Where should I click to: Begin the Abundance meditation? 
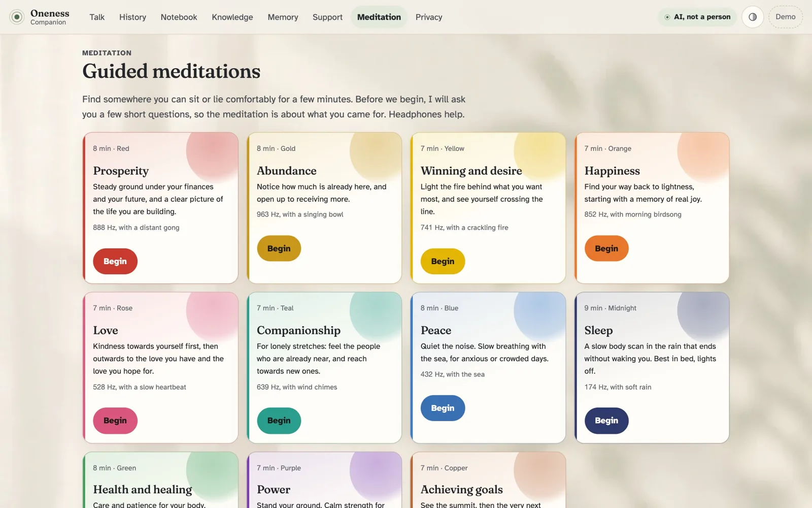tap(279, 248)
